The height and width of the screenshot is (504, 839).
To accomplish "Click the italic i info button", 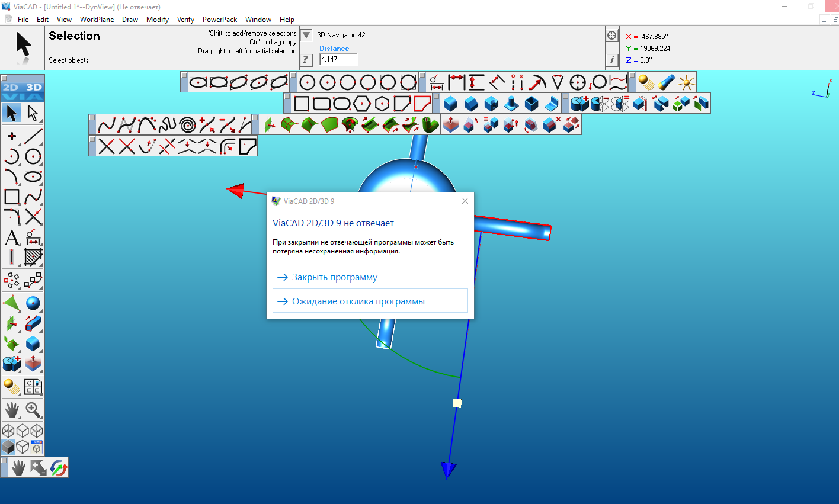I will 612,59.
